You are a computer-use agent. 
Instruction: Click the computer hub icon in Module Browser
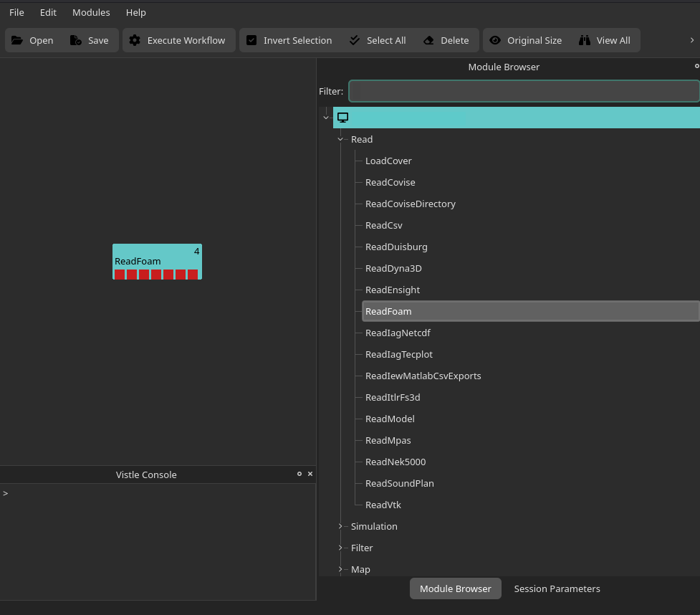click(343, 118)
